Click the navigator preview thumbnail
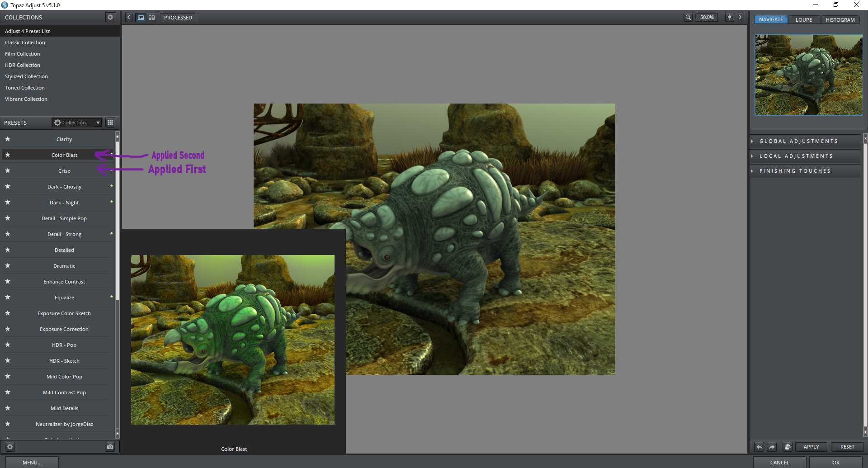 tap(809, 75)
